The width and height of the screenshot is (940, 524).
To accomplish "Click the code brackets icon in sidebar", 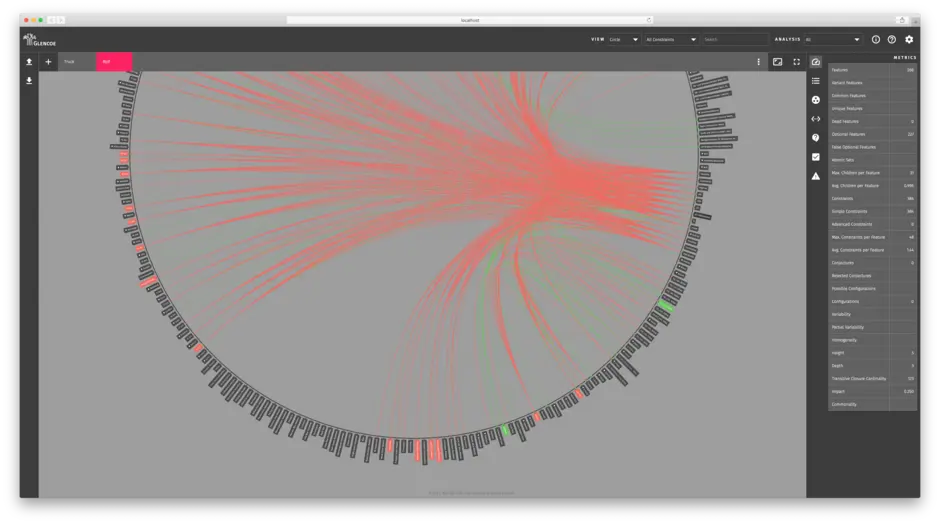I will click(816, 119).
